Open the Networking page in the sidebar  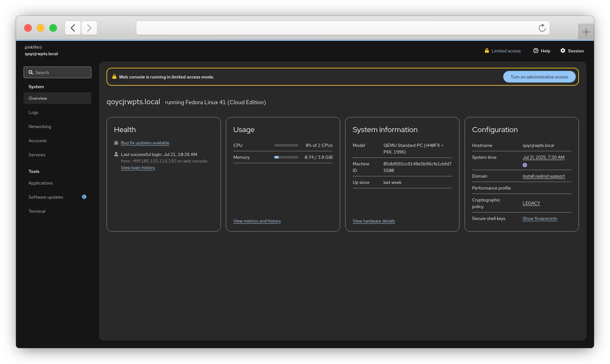pos(40,126)
